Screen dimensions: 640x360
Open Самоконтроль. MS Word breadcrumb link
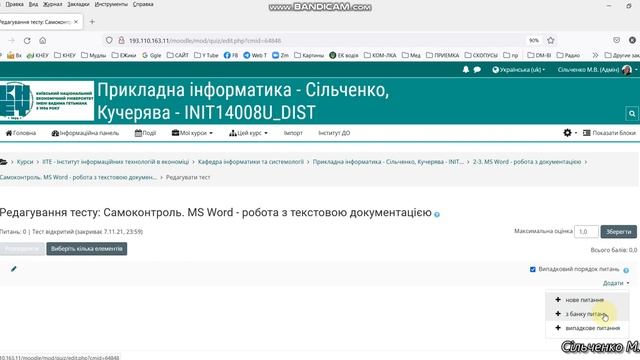(78, 178)
